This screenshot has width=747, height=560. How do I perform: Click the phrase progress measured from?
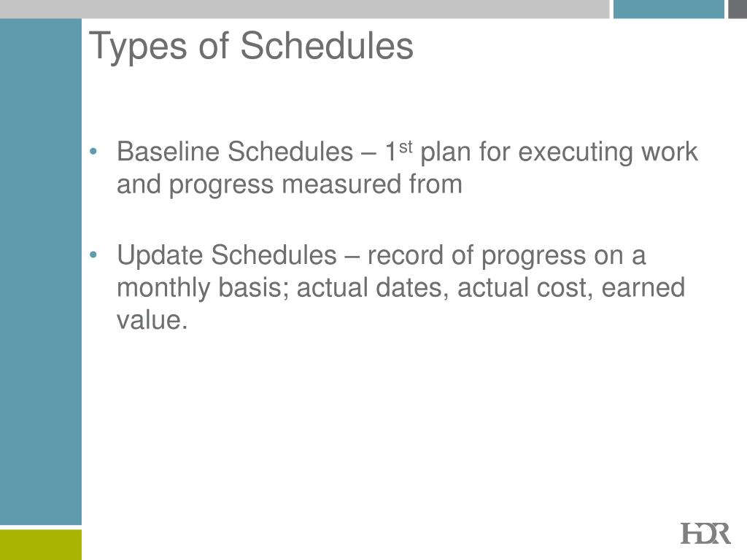click(x=315, y=184)
